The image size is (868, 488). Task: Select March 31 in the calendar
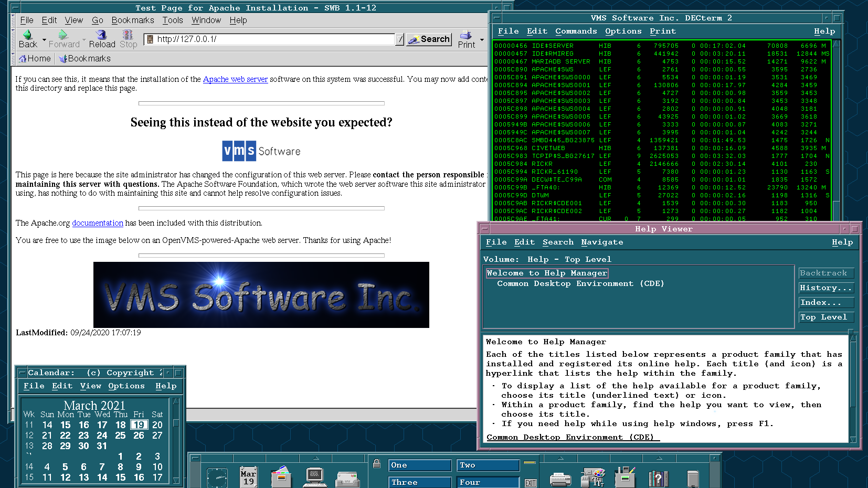102,446
